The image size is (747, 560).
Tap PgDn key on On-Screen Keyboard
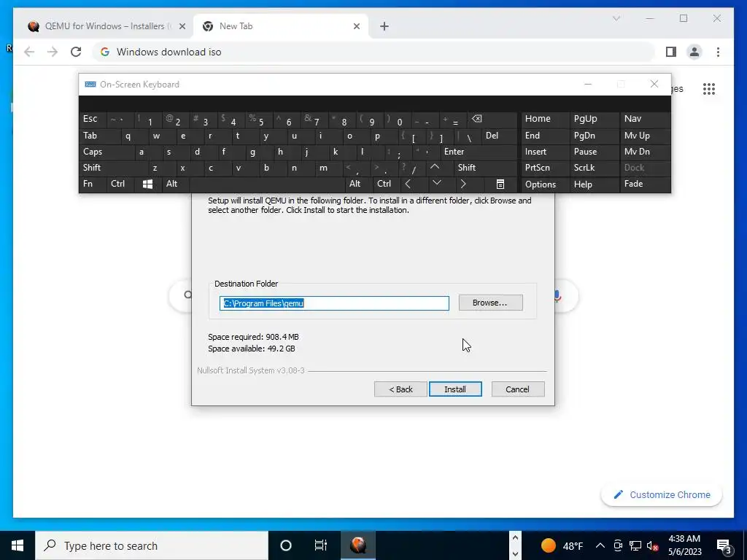594,136
